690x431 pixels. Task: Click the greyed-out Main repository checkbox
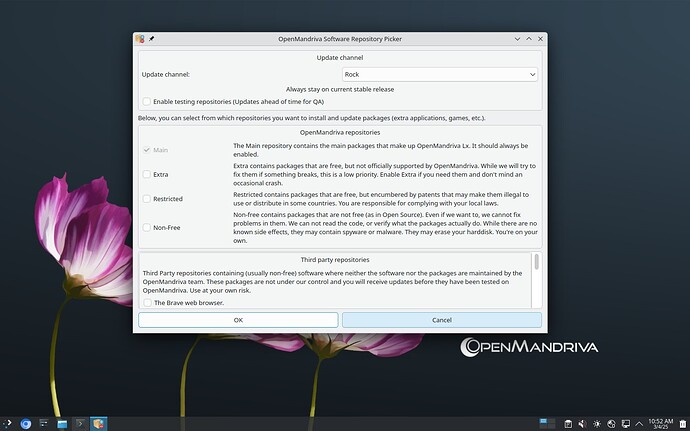(147, 150)
